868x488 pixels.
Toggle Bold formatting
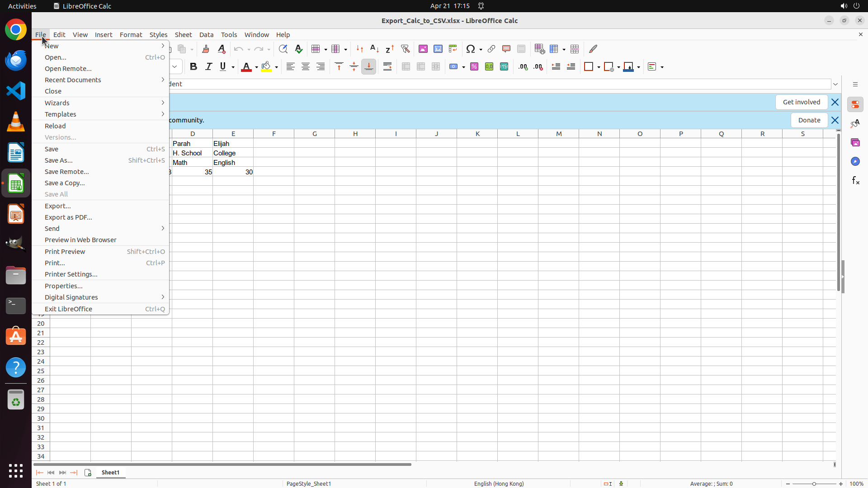point(193,66)
